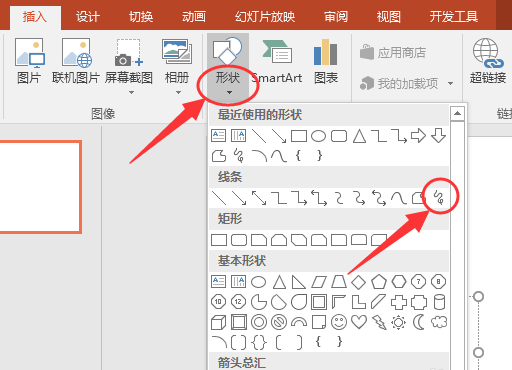Select the moon shape

pyautogui.click(x=419, y=322)
